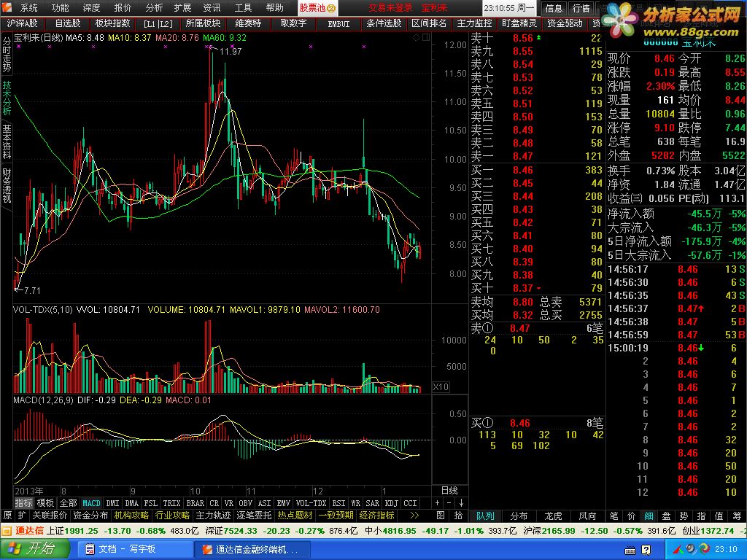Open the 帮助 menu

tap(274, 7)
